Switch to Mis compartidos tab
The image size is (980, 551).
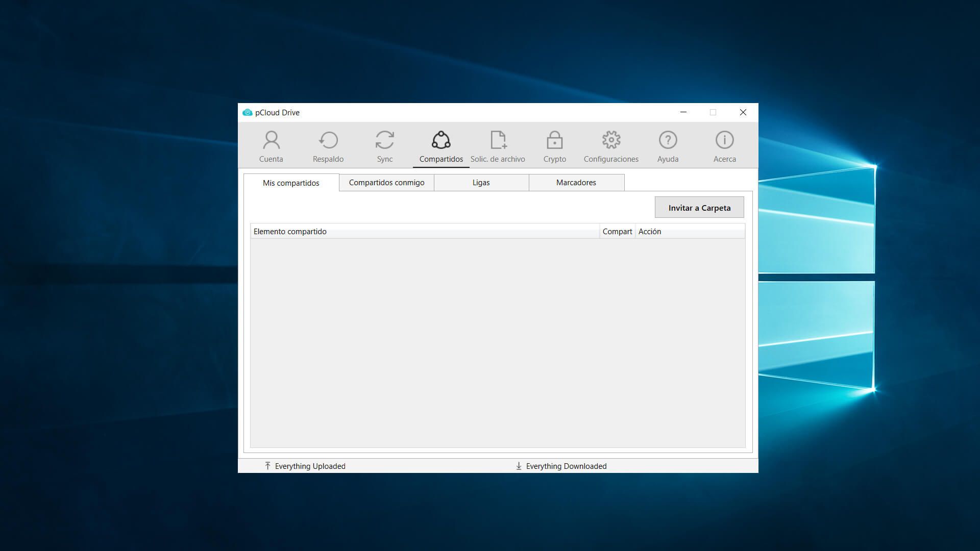click(x=291, y=183)
